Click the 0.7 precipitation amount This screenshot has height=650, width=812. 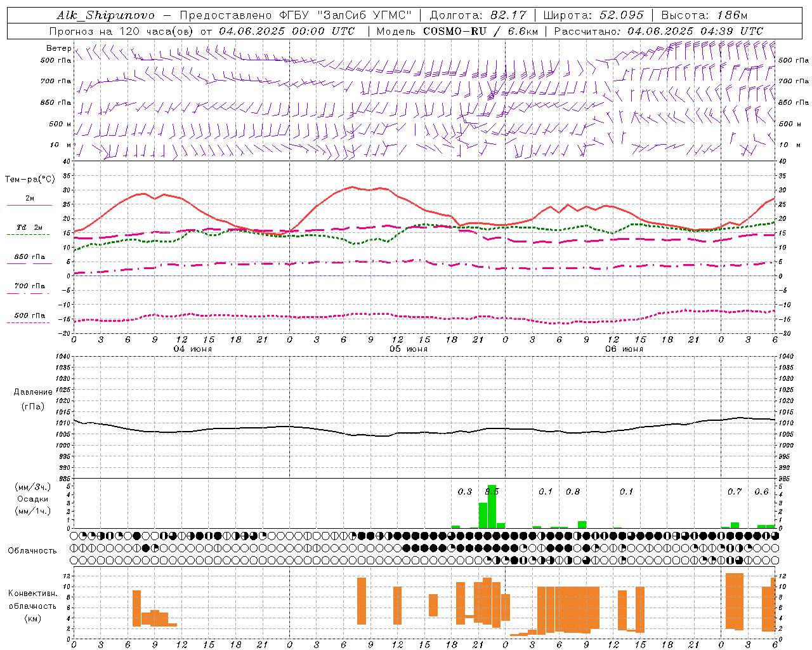735,491
